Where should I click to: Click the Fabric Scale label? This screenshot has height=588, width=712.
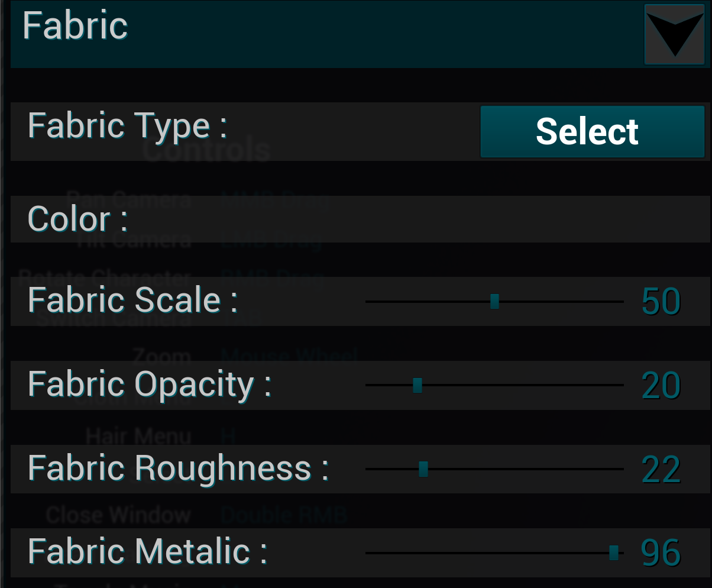(132, 301)
